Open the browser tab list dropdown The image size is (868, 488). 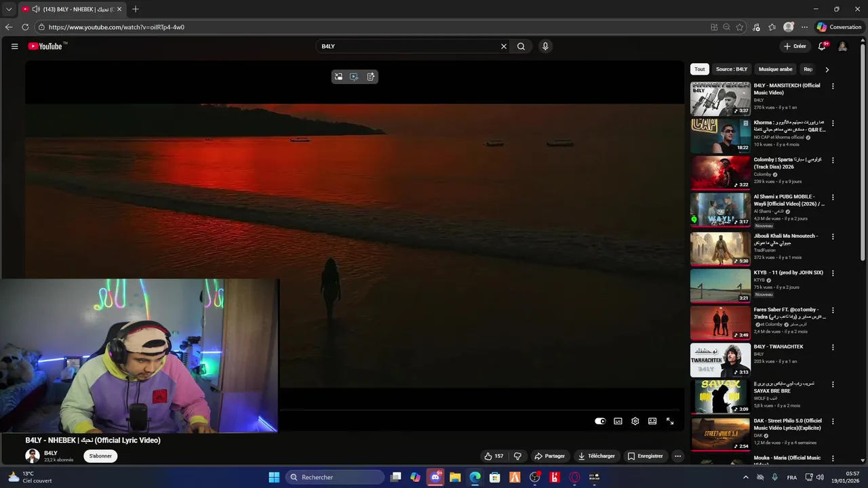pyautogui.click(x=9, y=9)
